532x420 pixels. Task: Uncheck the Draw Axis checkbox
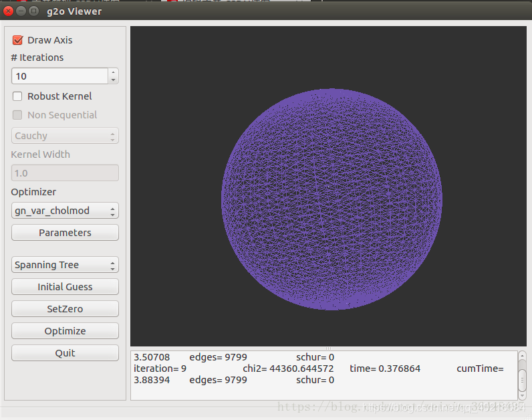click(x=17, y=40)
